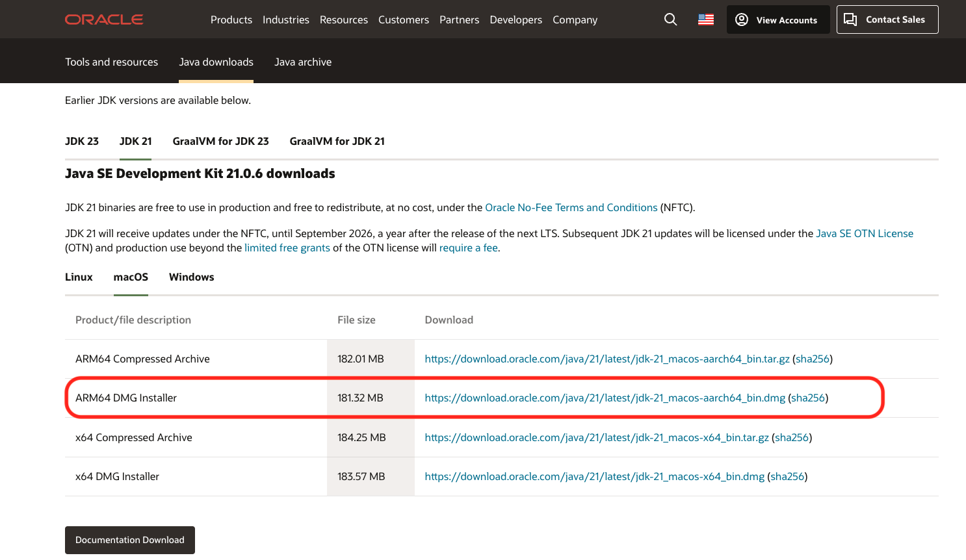
Task: Open sha256 for ARM64 Compressed Archive
Action: [x=813, y=359]
